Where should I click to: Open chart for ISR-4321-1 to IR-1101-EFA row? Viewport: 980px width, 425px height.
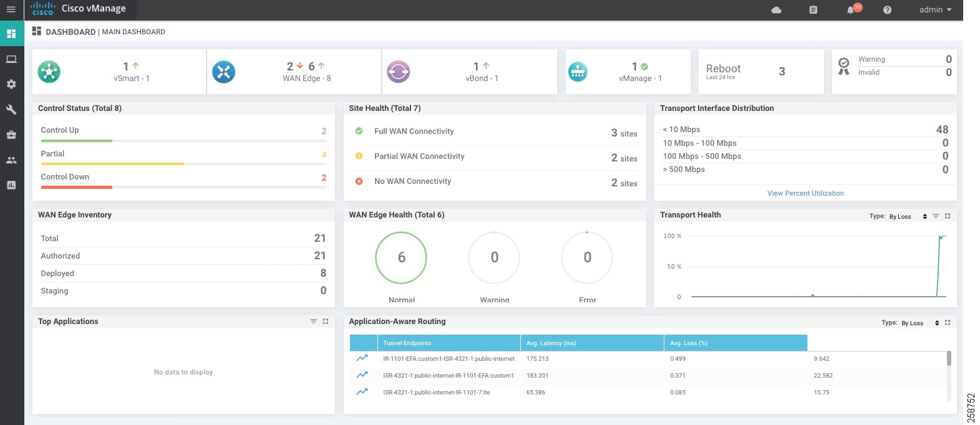[362, 375]
